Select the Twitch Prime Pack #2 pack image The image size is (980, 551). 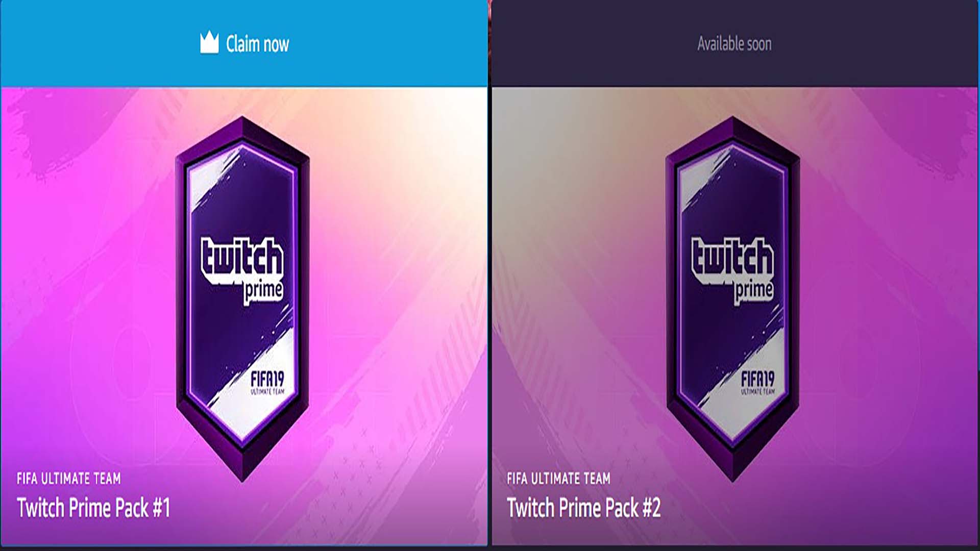point(733,299)
